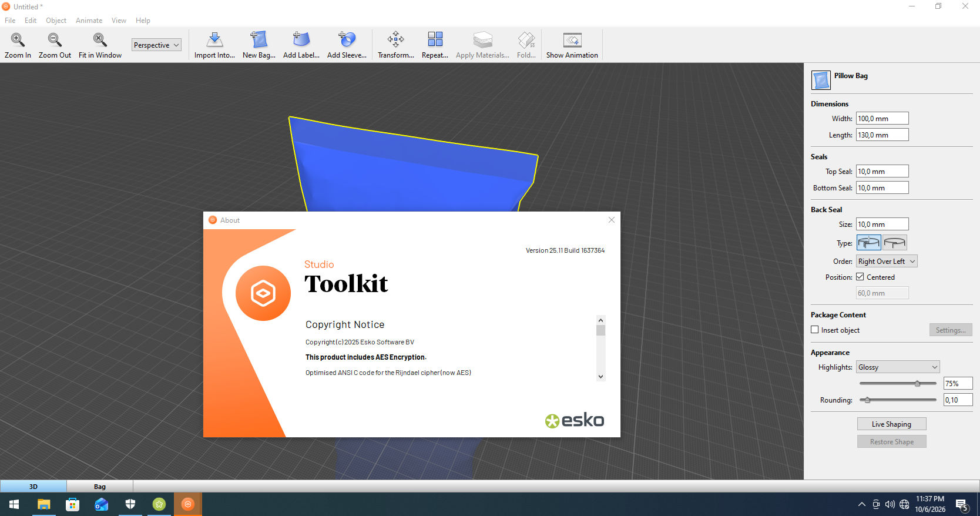Click the Rounding value field
The width and height of the screenshot is (980, 516).
(958, 400)
